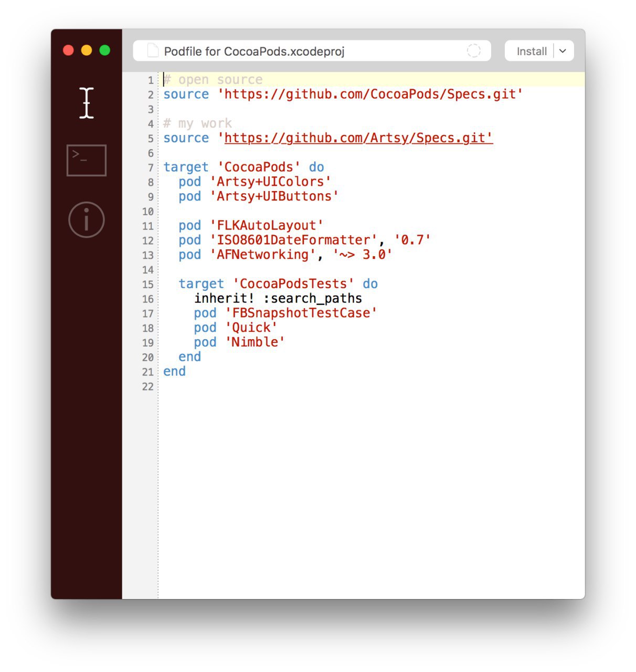Click the Podfile for CocoaPods.xcodeproj title field

(x=312, y=51)
